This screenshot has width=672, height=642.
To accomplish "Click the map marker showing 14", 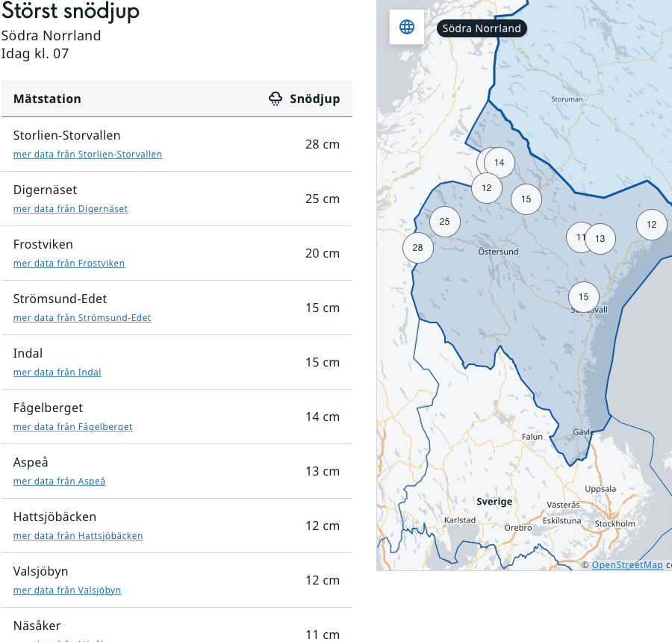I will coord(500,163).
